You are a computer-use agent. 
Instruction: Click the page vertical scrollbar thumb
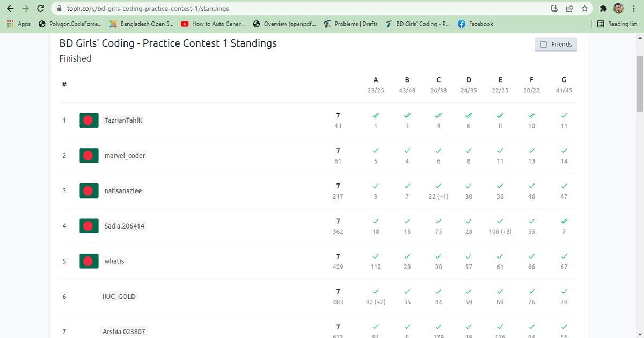(639, 80)
